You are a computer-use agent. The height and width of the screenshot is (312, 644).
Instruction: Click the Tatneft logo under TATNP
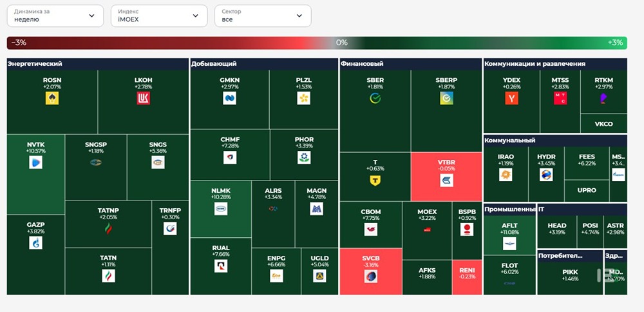tap(108, 229)
